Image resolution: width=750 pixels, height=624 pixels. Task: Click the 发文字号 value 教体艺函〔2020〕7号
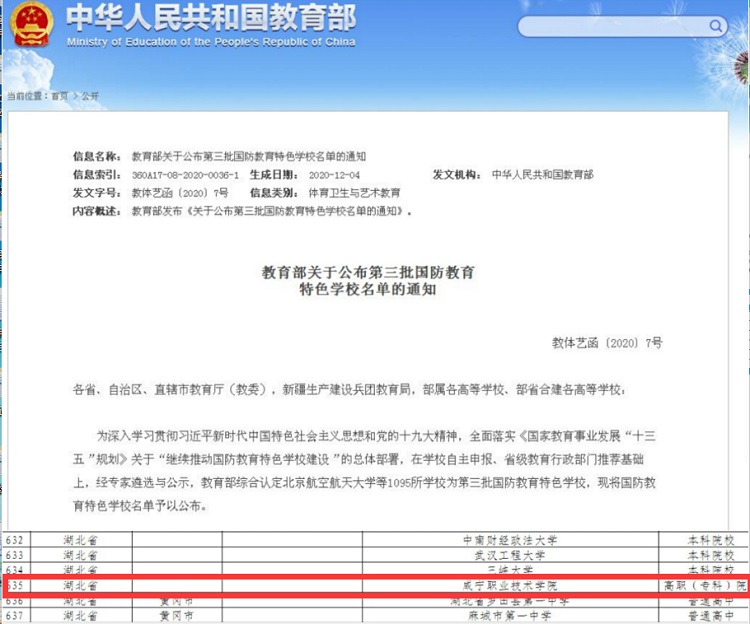[180, 193]
